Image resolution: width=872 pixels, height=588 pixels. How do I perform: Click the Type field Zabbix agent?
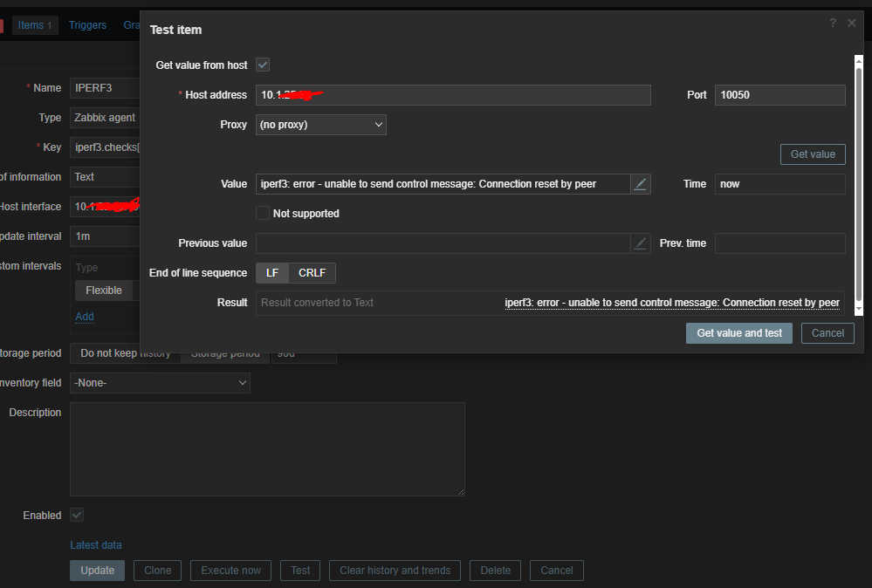click(x=105, y=117)
